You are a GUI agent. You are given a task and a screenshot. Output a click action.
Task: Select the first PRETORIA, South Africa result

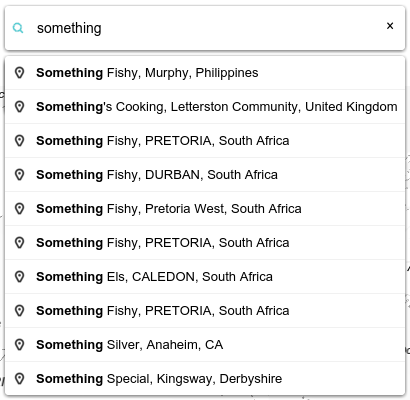(205, 141)
